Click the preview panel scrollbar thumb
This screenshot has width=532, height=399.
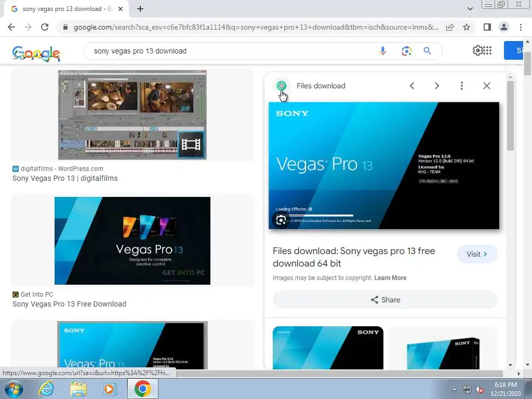point(510,115)
